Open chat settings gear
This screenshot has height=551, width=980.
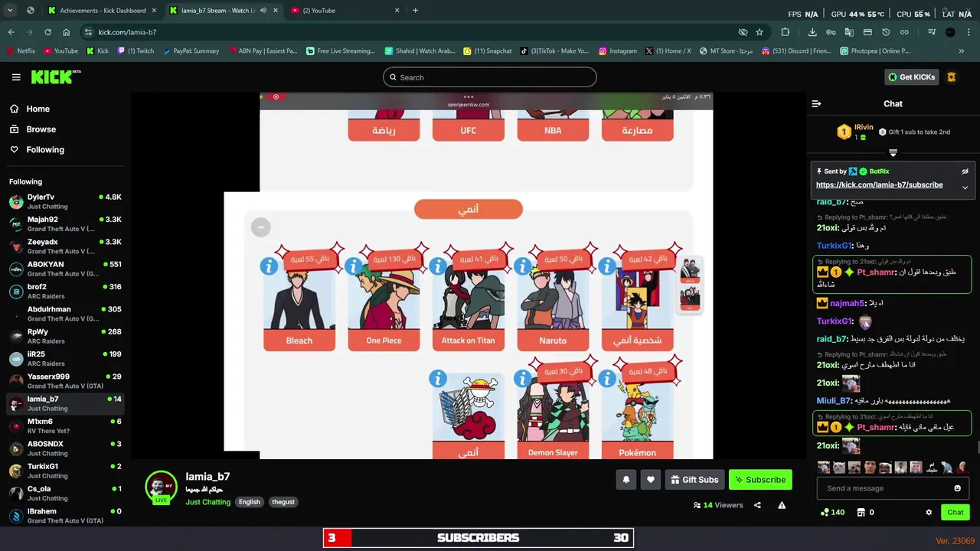pos(929,512)
